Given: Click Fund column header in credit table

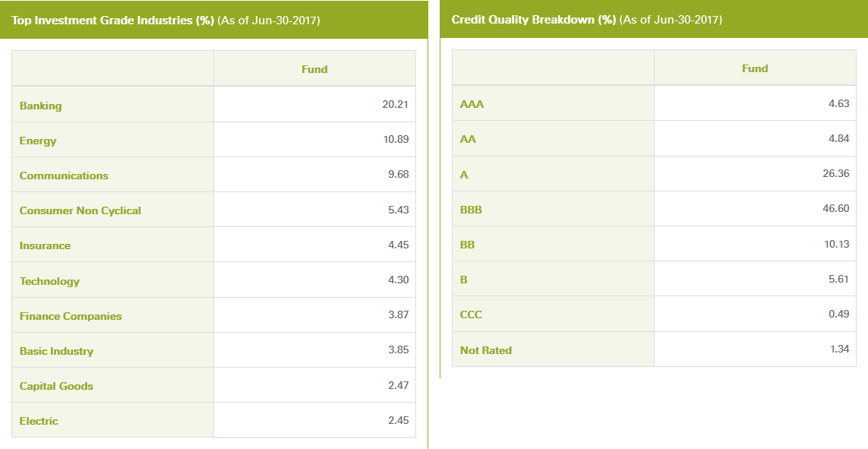Looking at the screenshot, I should [x=755, y=68].
